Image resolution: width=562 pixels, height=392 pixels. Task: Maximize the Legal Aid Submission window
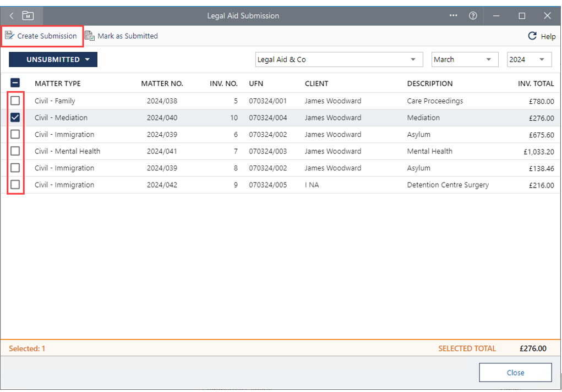point(522,16)
